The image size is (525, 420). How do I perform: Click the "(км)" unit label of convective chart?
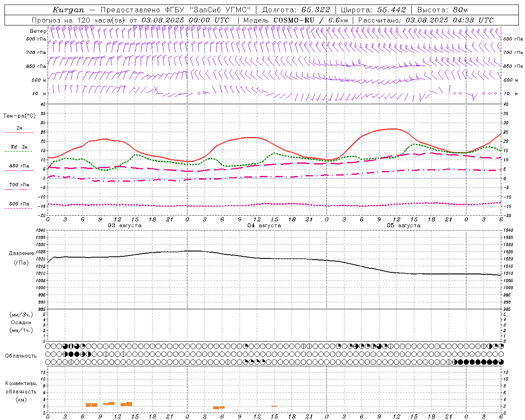[x=21, y=399]
